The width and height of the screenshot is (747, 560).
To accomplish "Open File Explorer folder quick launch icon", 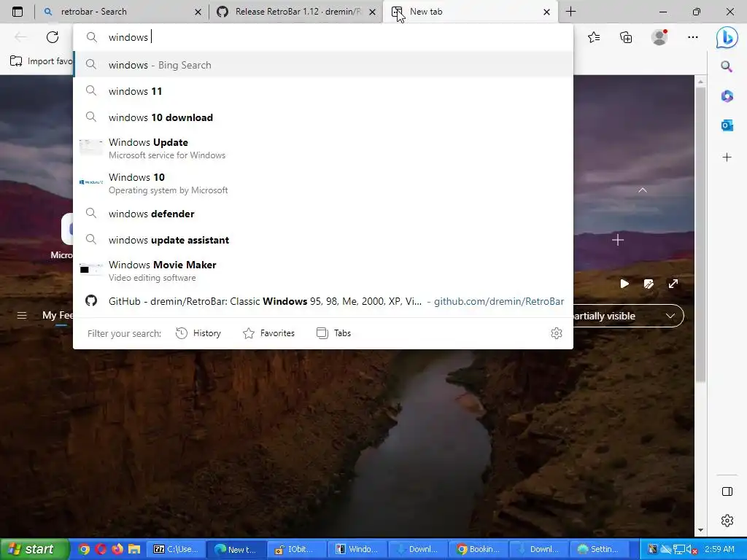I will (134, 549).
